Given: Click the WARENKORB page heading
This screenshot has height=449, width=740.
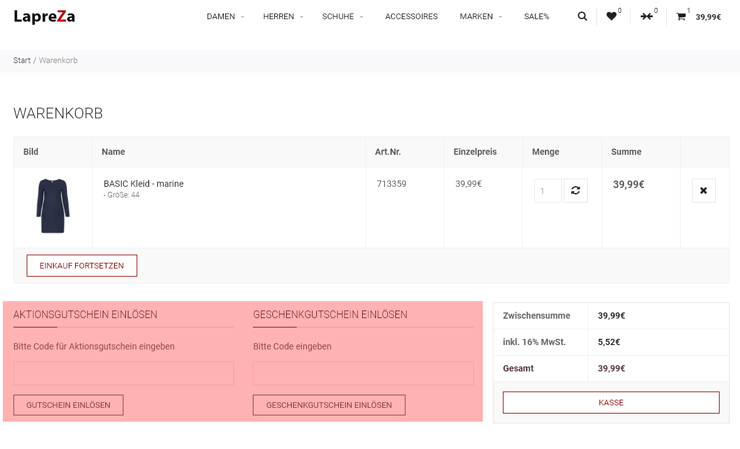Looking at the screenshot, I should click(58, 113).
